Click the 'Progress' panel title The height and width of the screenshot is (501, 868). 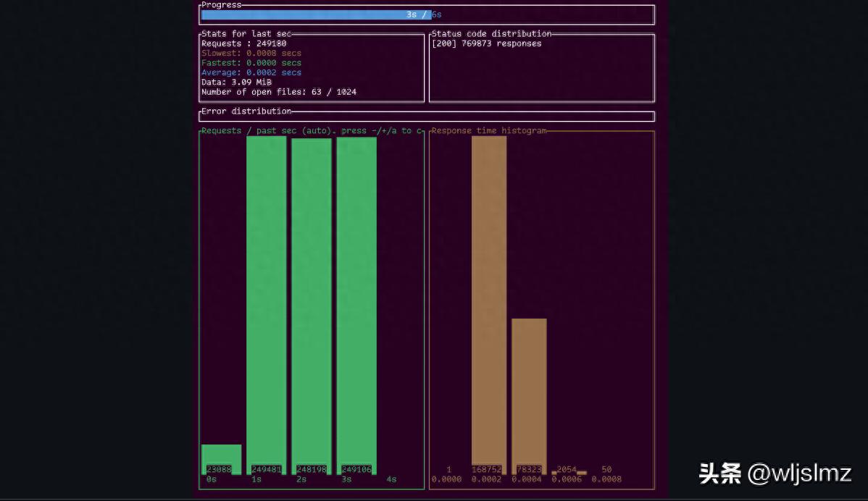(x=222, y=5)
